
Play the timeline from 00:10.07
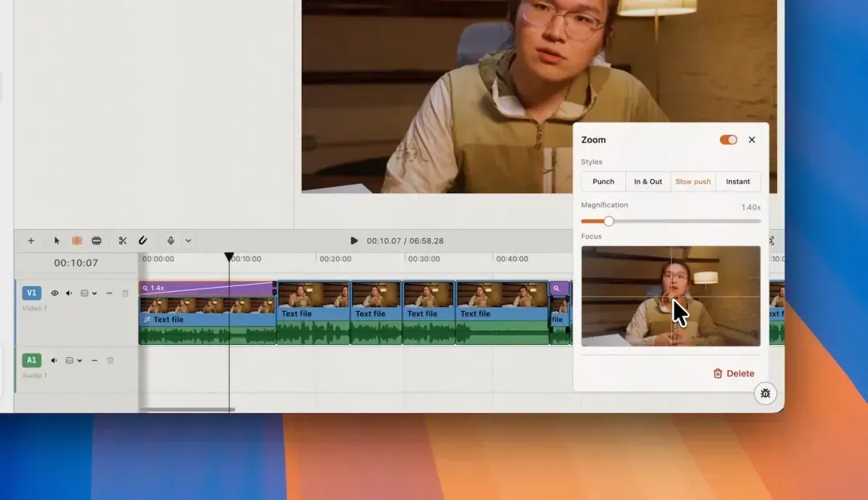(x=354, y=241)
